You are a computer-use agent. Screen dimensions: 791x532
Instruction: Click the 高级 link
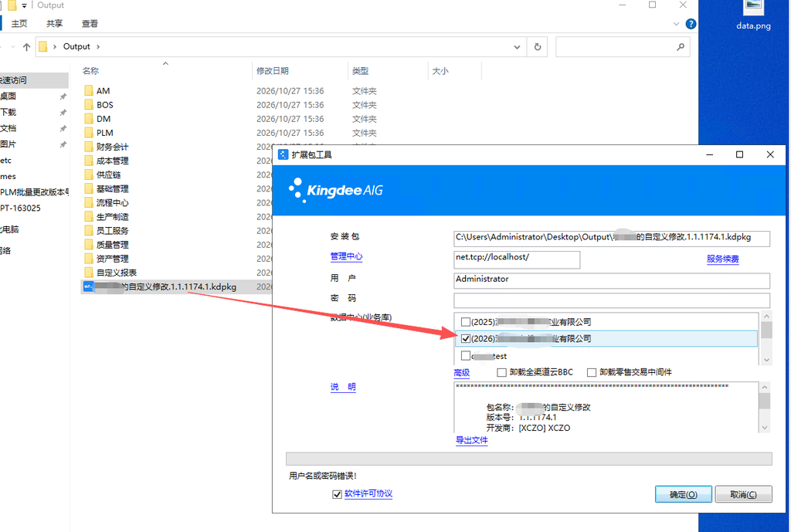[x=462, y=372]
